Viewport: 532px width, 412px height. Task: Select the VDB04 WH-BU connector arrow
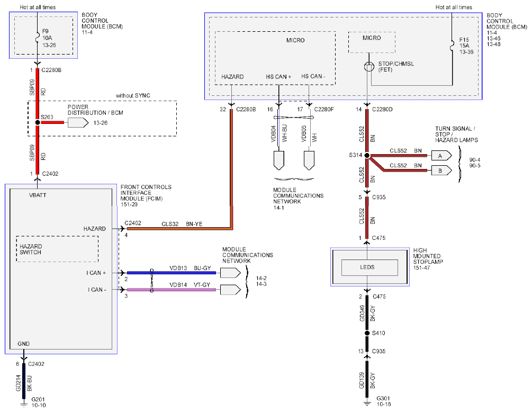278,160
